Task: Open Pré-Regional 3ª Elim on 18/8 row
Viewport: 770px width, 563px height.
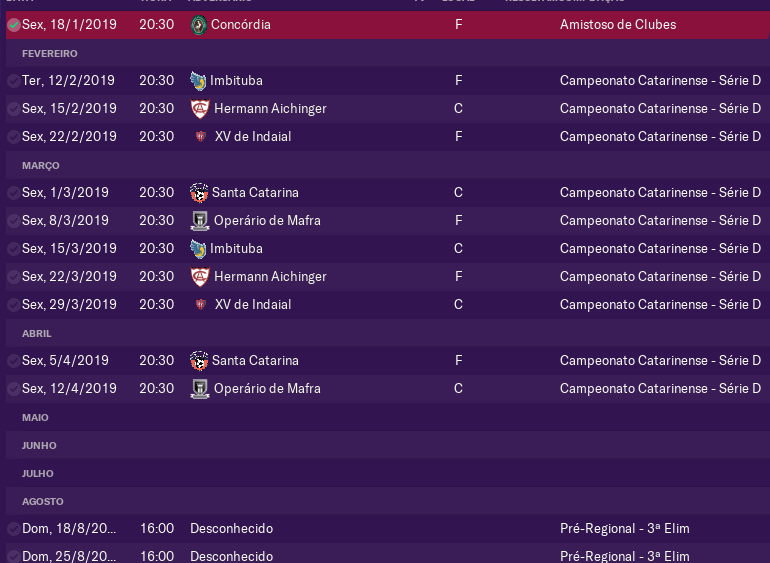Action: click(625, 529)
